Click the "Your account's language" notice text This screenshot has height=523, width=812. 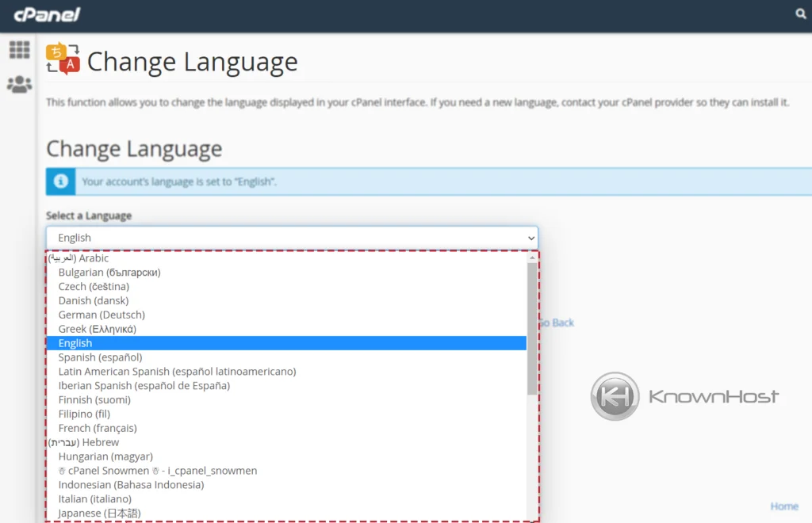179,181
